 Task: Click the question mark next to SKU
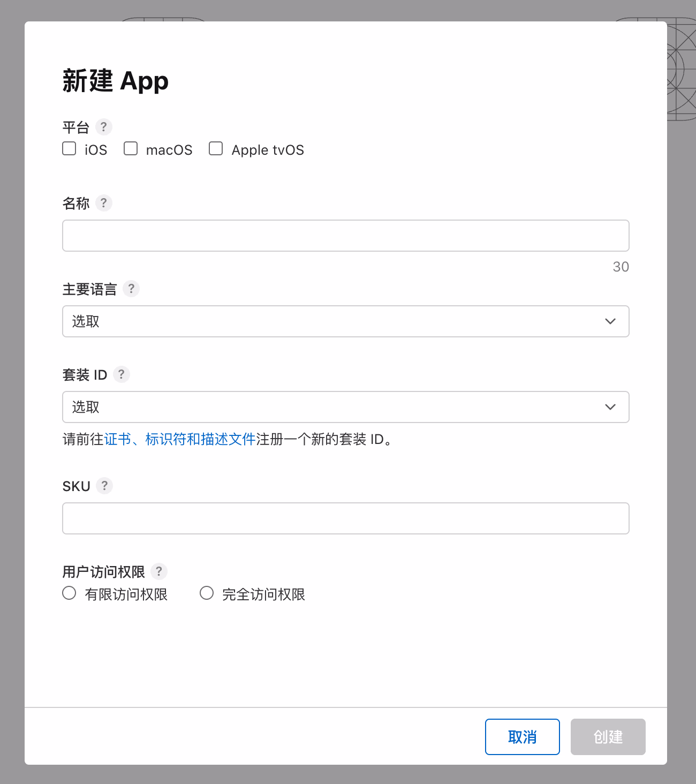click(x=104, y=486)
